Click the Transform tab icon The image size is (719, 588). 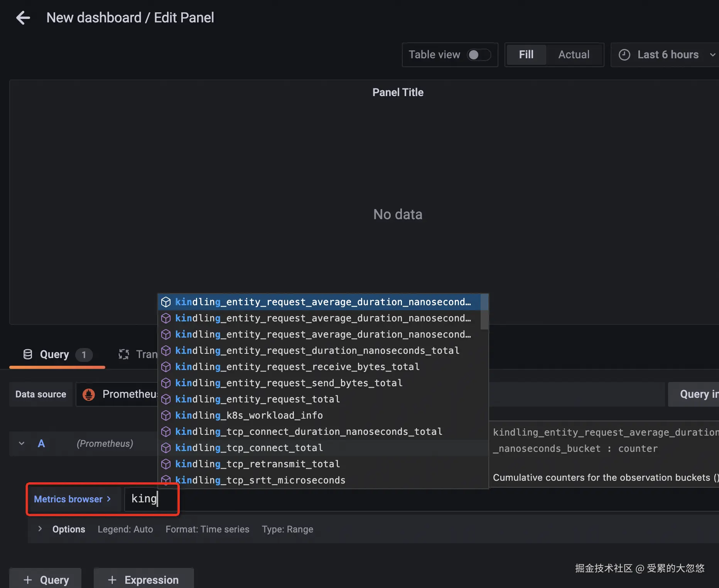123,354
